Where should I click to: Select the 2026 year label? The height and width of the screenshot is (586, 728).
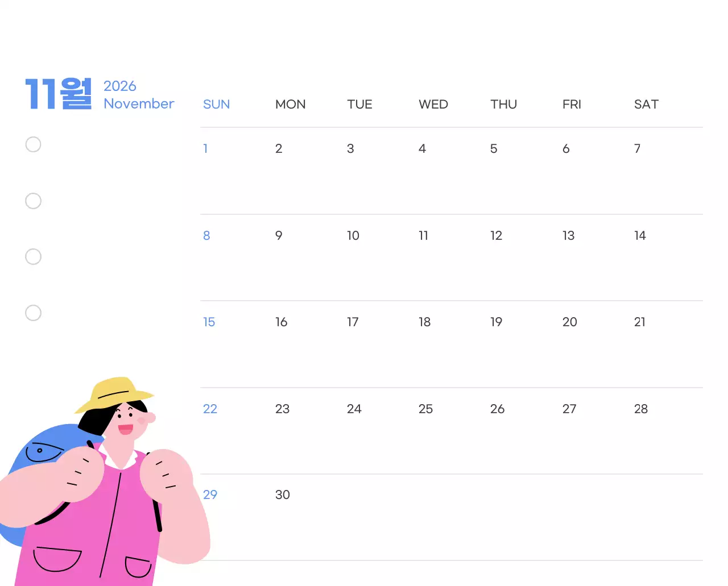tap(119, 86)
